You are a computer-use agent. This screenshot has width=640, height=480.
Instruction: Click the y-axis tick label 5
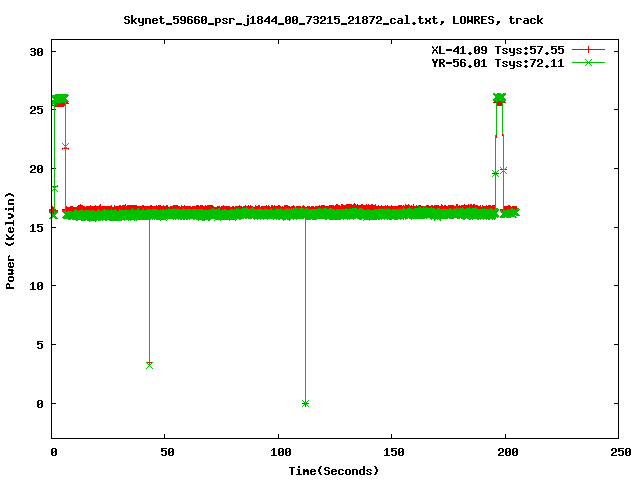[40, 345]
